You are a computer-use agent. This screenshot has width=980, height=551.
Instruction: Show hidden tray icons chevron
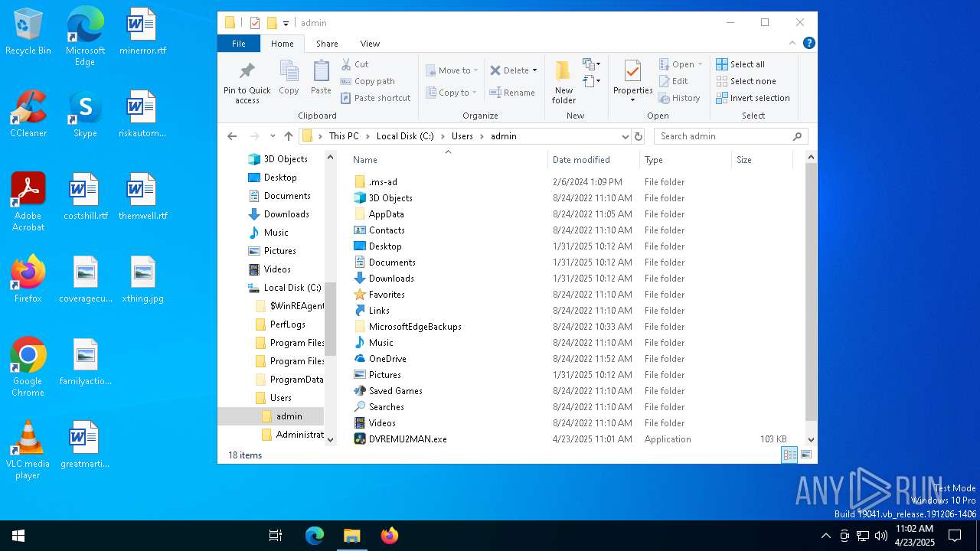click(x=825, y=536)
